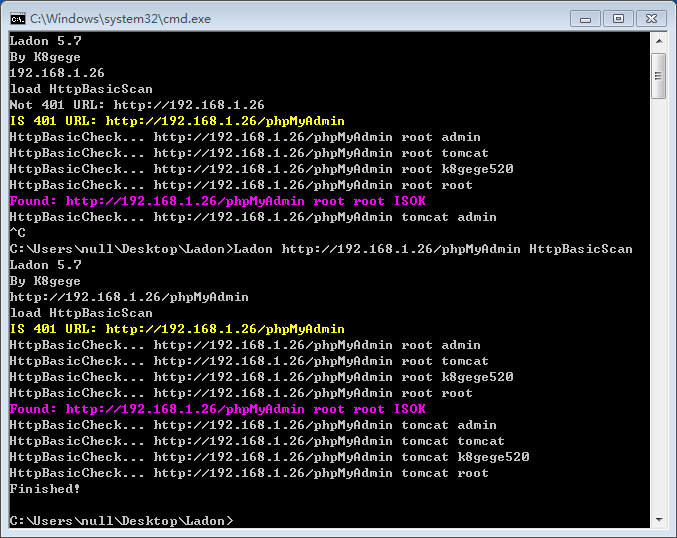Click the second yellow 'IS 401 URL' line
Image resolution: width=677 pixels, height=538 pixels.
coord(177,329)
